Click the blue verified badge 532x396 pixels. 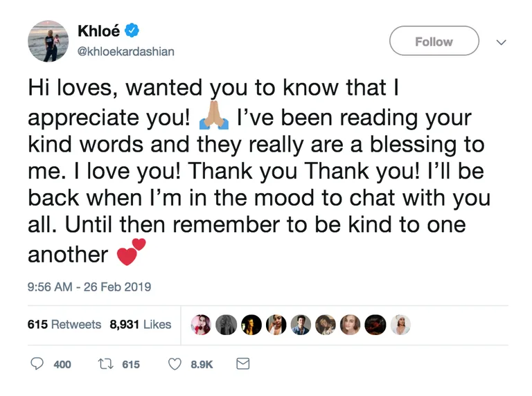coord(132,30)
